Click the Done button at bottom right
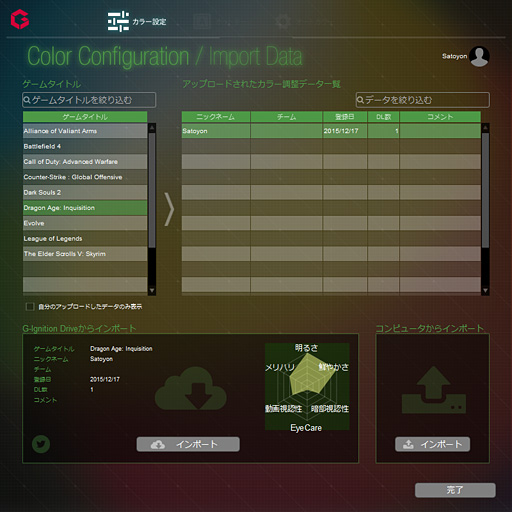 455,490
